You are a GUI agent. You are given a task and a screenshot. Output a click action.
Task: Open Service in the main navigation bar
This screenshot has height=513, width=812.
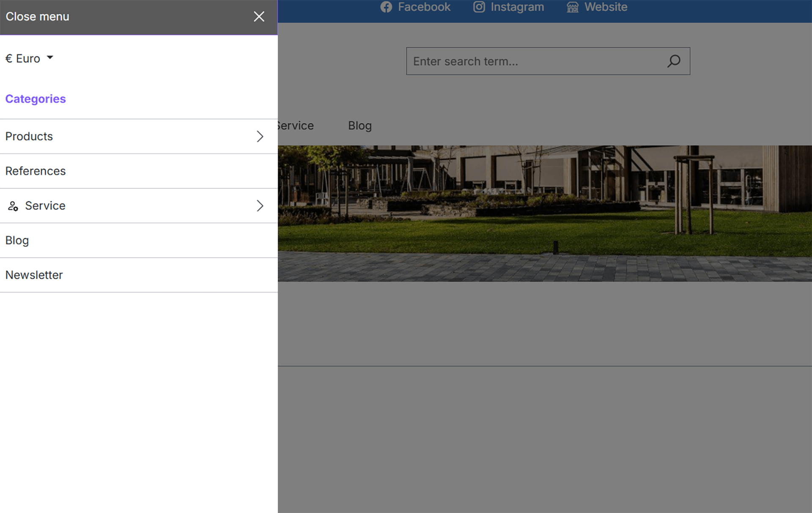296,126
